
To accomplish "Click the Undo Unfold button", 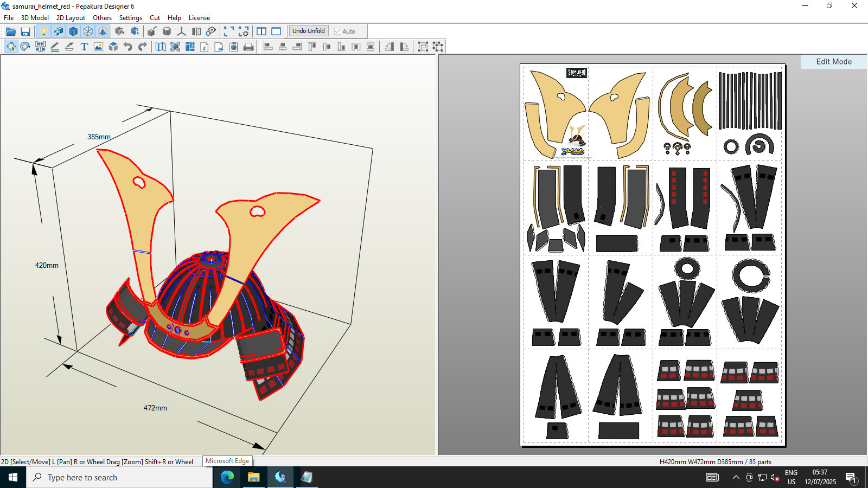I will coord(309,31).
